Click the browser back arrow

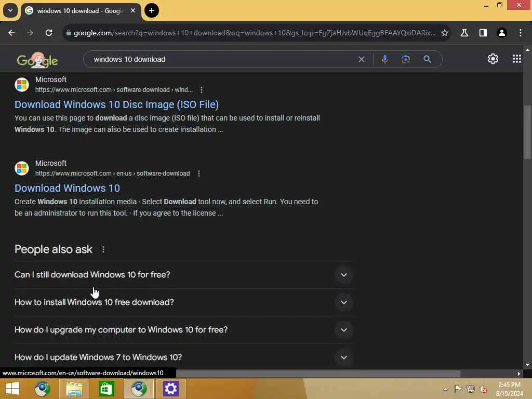pyautogui.click(x=11, y=33)
